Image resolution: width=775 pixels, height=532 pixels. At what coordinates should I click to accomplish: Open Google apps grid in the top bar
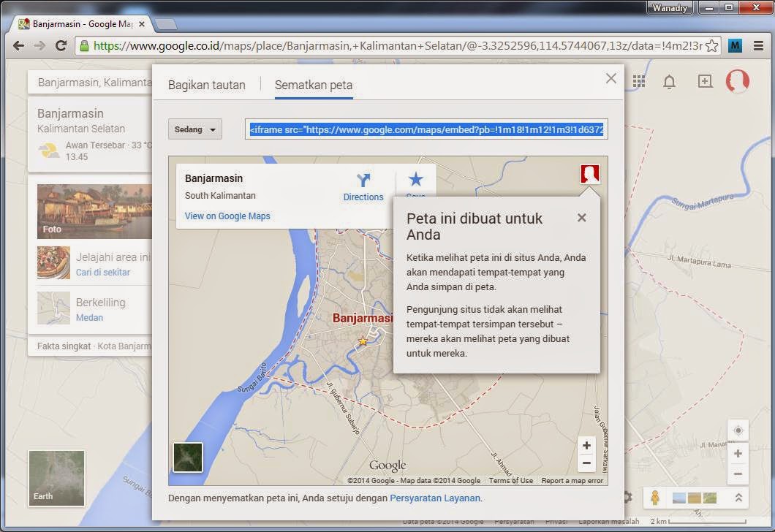click(640, 82)
